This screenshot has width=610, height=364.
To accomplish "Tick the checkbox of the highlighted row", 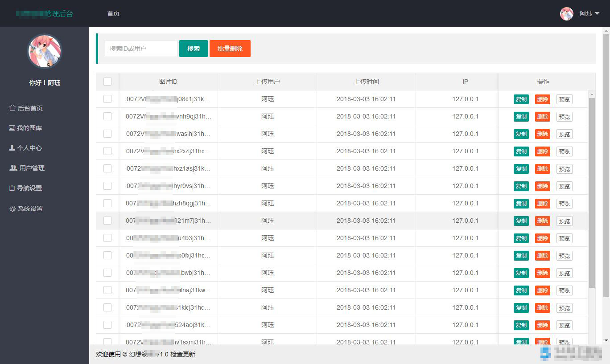I will (107, 221).
